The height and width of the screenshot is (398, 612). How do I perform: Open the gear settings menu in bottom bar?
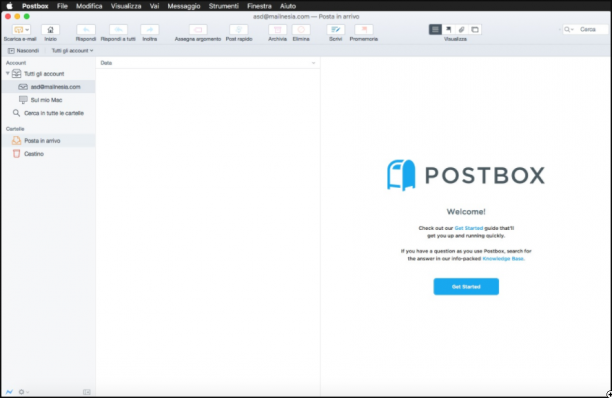23,392
